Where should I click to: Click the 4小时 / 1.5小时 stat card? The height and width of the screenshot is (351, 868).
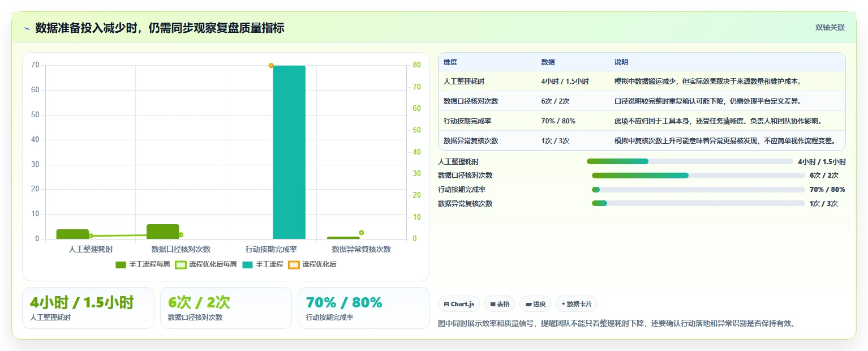click(x=88, y=308)
